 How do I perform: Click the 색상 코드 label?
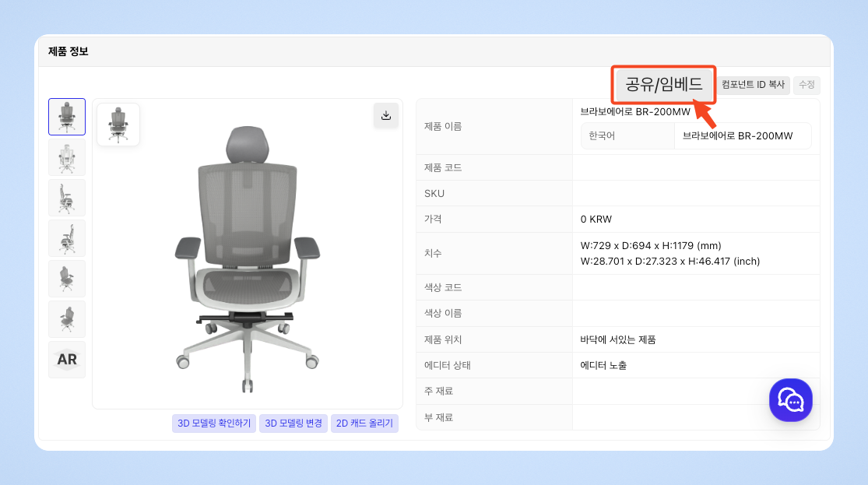click(x=443, y=287)
